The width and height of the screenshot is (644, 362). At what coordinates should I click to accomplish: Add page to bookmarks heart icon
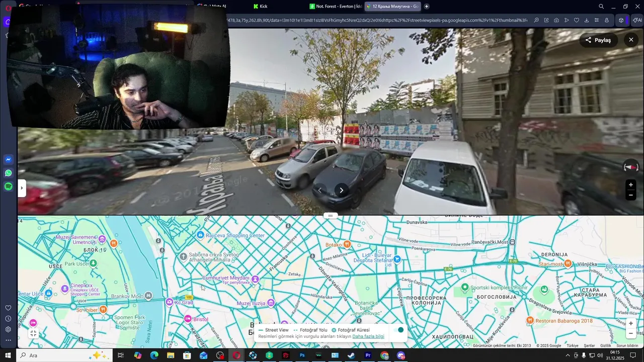[x=576, y=20]
